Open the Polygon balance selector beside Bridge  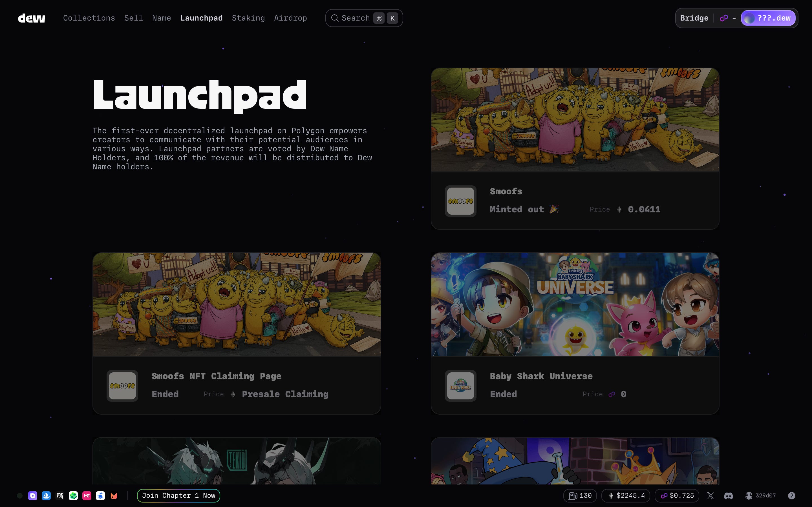click(727, 18)
